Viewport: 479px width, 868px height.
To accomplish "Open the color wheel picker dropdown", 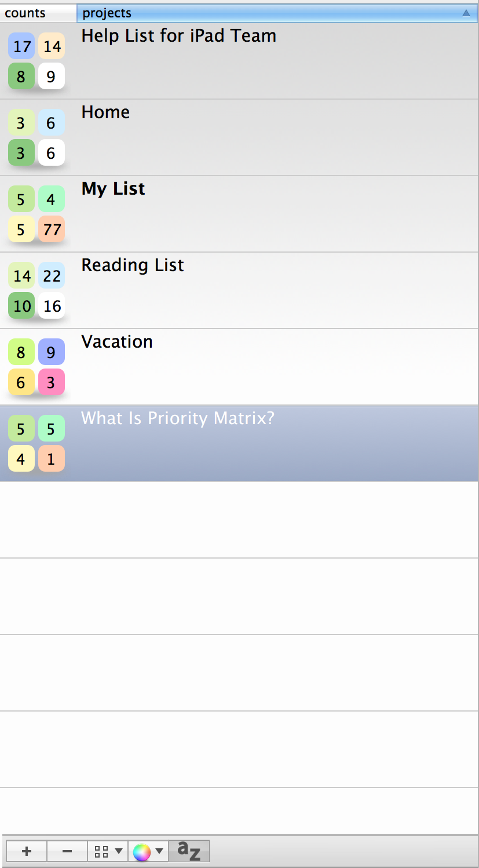I will coord(148,851).
